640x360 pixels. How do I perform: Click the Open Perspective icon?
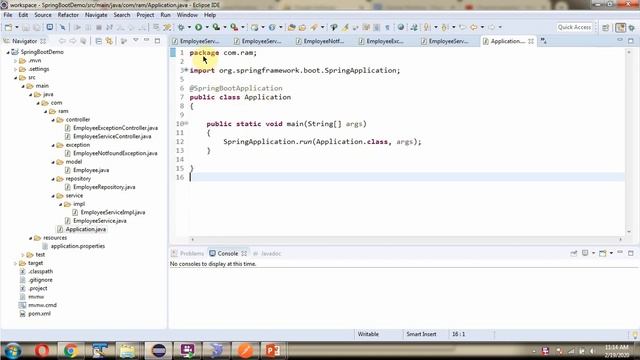[606, 27]
